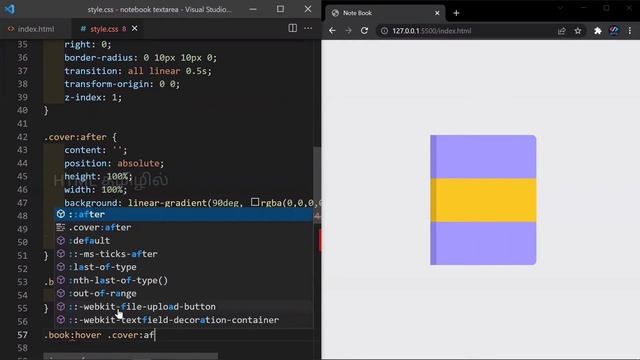Click the cube icon beside :default
The image size is (640, 360).
pyautogui.click(x=61, y=240)
